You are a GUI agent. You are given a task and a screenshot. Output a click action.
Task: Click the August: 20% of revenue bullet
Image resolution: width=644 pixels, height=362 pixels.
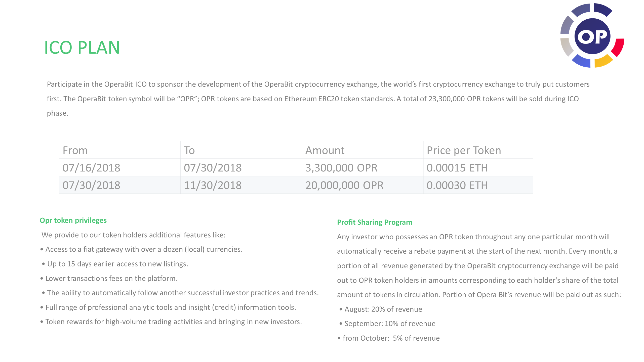point(381,309)
